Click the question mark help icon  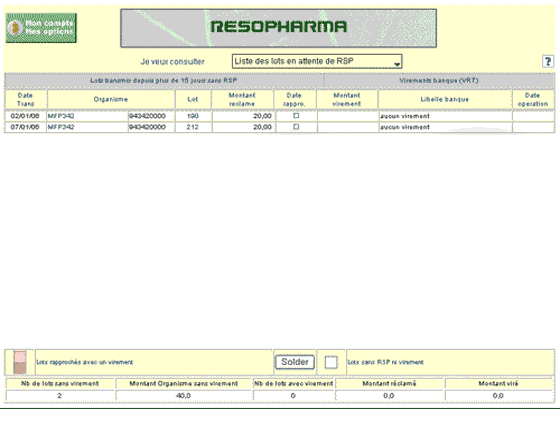tap(548, 61)
